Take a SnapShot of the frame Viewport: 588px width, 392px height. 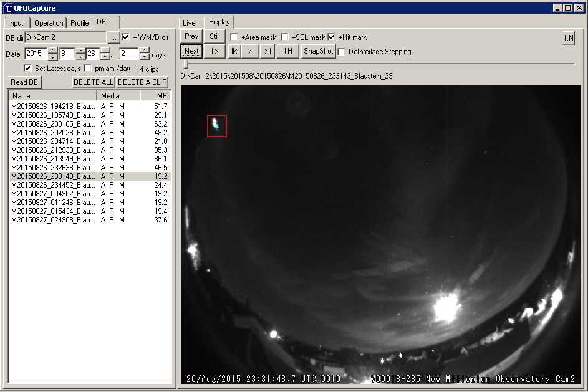(318, 51)
